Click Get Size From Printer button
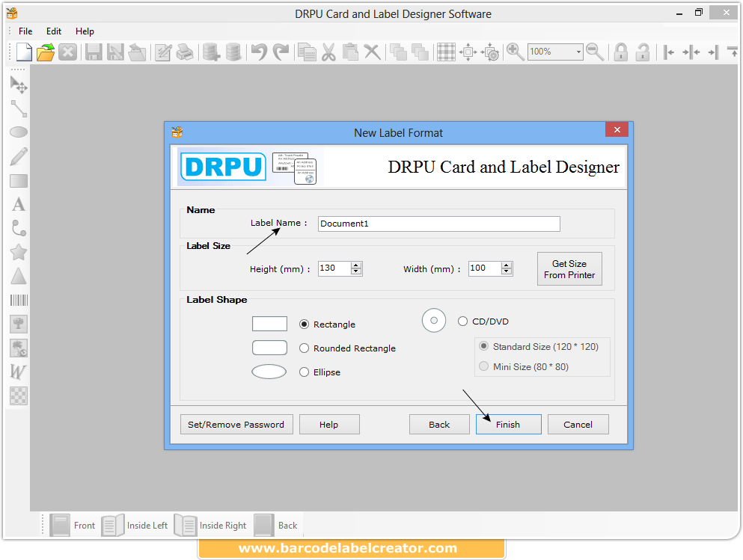 coord(569,269)
